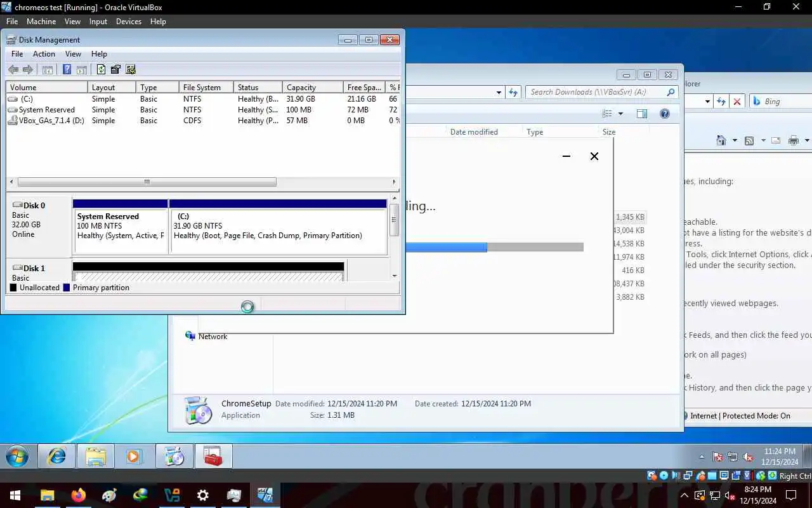Click the Back arrow in Disk Management toolbar
This screenshot has width=812, height=508.
[13, 69]
